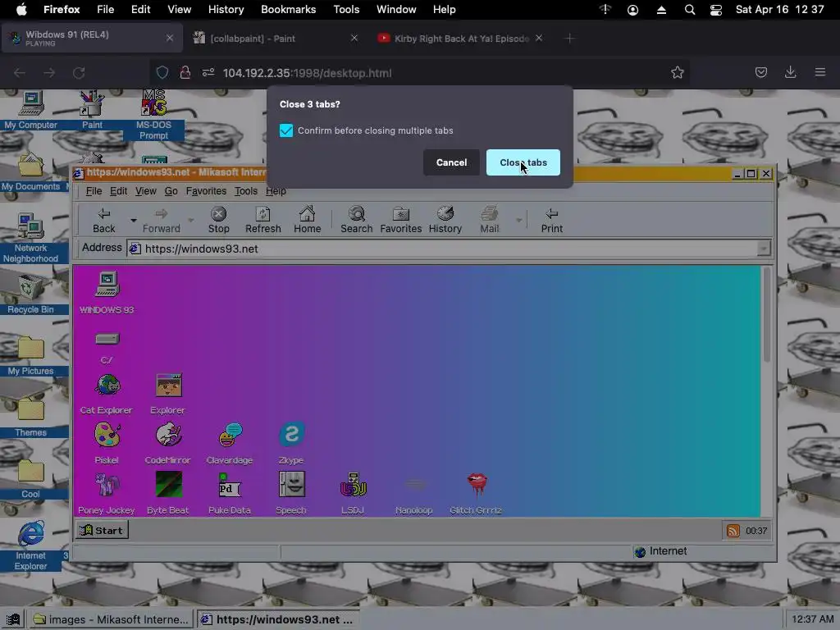Click Windows 93 Start button

point(102,531)
